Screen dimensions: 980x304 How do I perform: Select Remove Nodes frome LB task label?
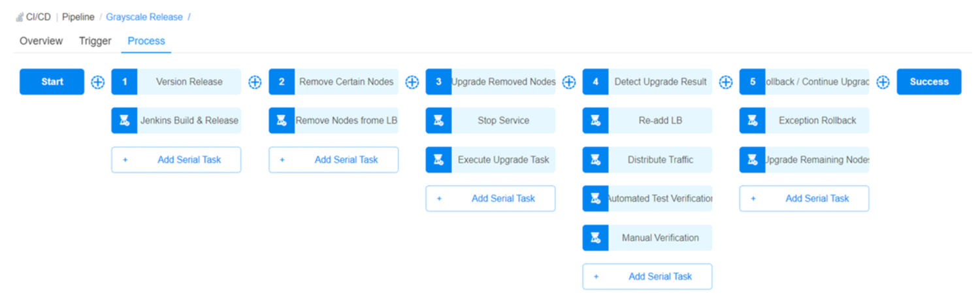(x=346, y=121)
